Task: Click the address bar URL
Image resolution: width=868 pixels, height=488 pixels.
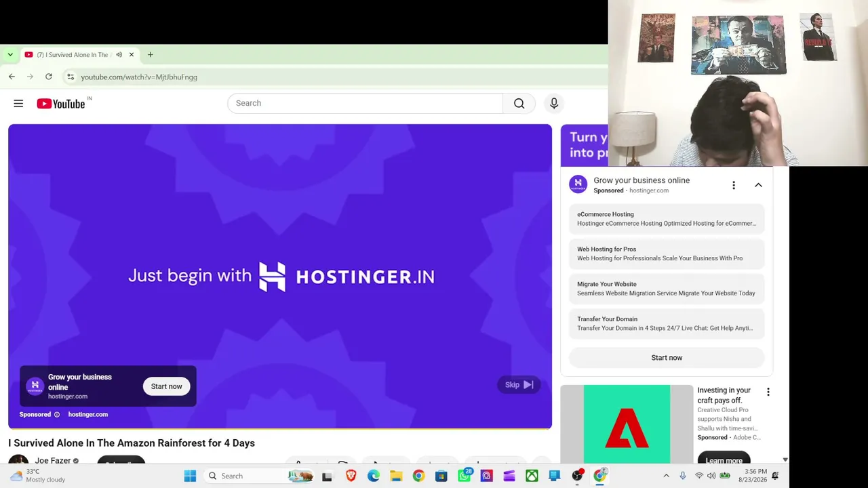Action: 139,77
